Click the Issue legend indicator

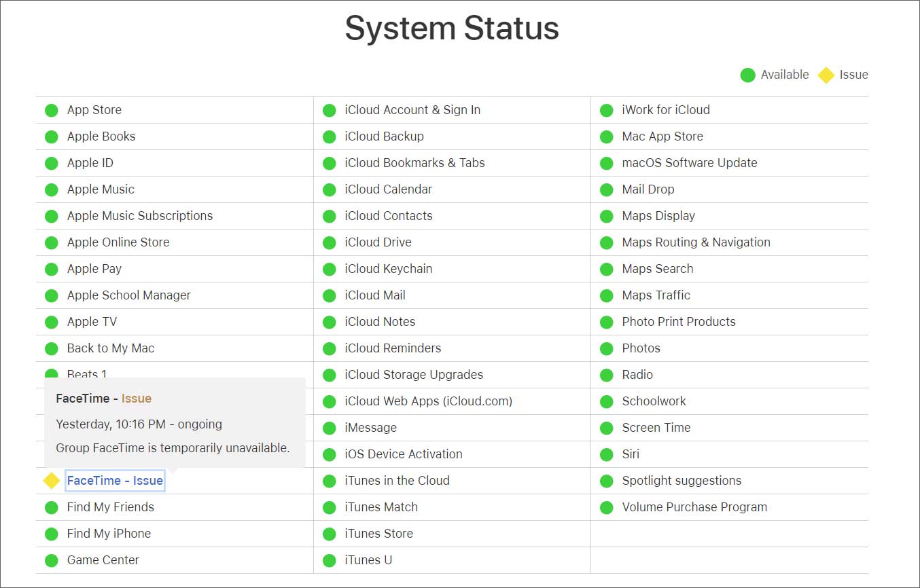(826, 75)
